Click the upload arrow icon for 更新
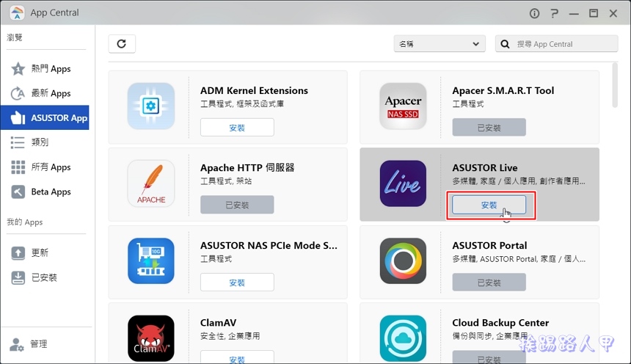The height and width of the screenshot is (364, 631). coord(18,253)
